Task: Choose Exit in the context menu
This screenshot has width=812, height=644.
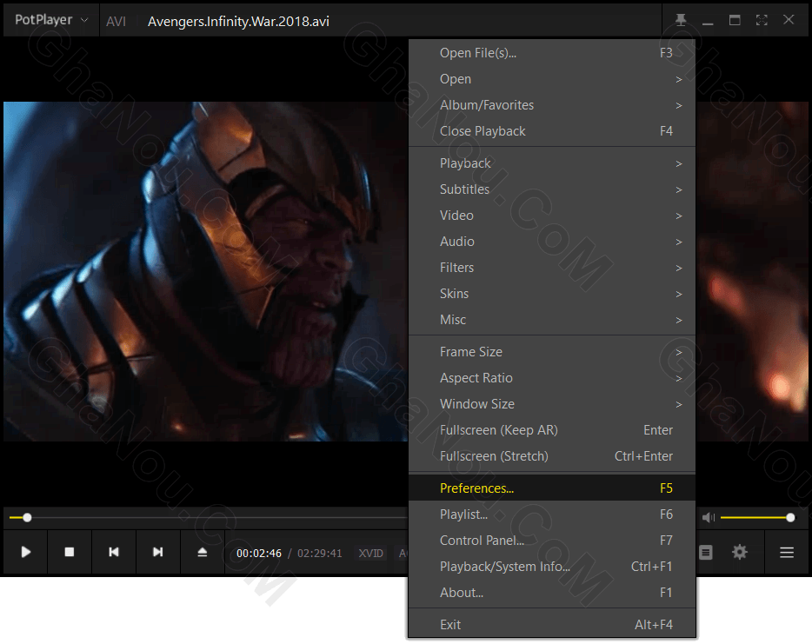Action: pos(552,625)
